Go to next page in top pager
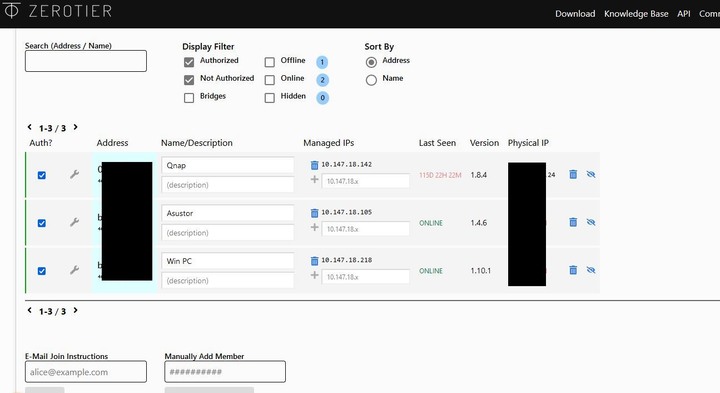The image size is (720, 393). [x=75, y=127]
